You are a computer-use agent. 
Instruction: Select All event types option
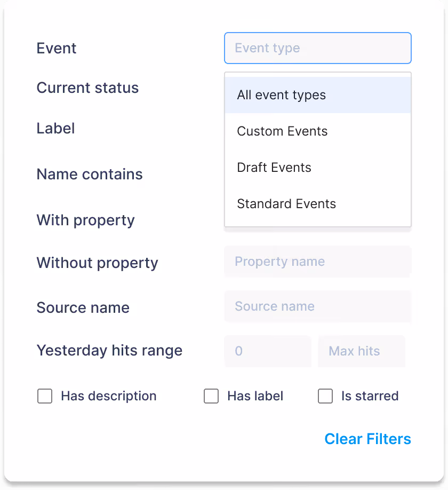pyautogui.click(x=281, y=94)
